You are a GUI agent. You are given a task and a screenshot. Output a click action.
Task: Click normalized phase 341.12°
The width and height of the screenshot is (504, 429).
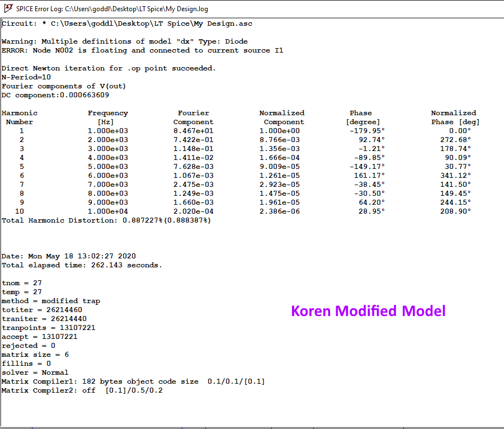click(455, 176)
